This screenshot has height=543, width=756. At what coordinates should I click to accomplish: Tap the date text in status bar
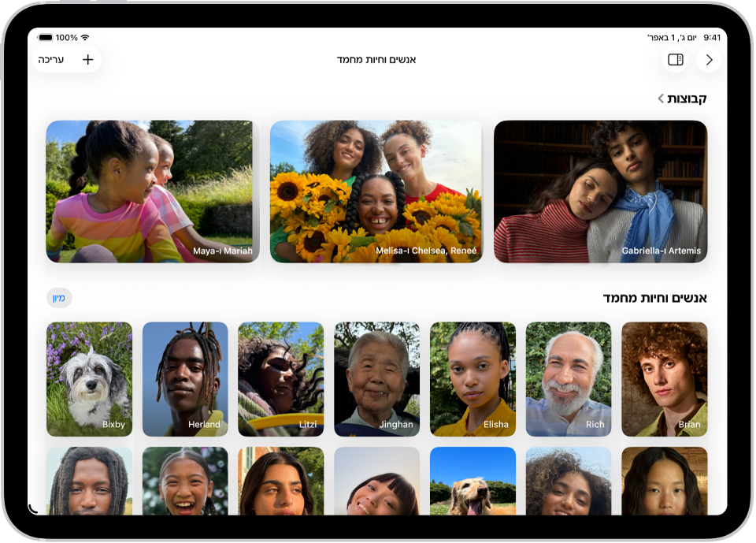tap(672, 38)
